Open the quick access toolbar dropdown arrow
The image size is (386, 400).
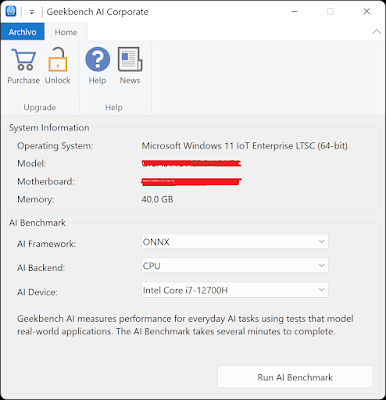32,12
